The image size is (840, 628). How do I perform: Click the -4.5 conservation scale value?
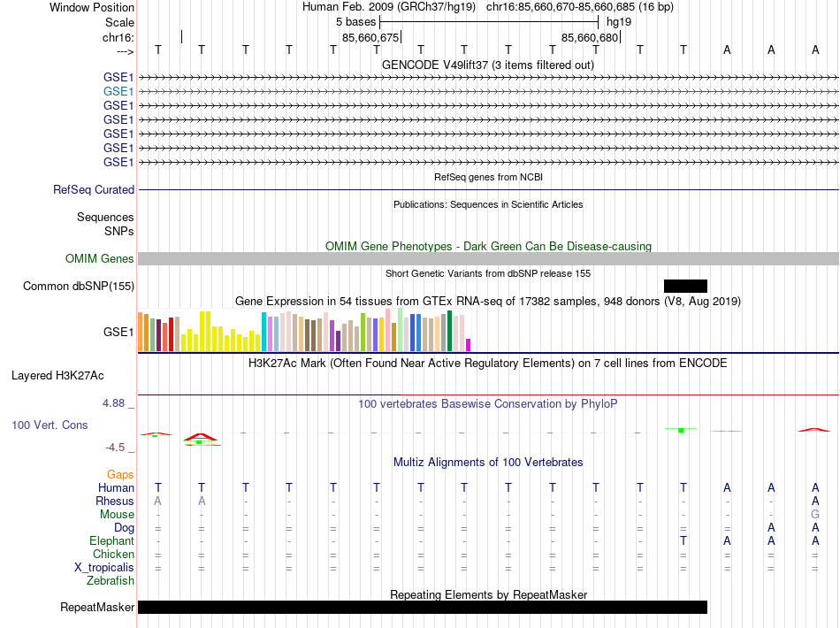tap(115, 448)
